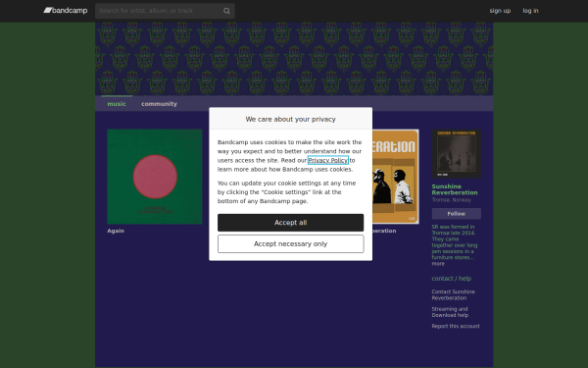Open the orange Reverberation album cover
Viewport: 588px width, 368px height.
396,177
